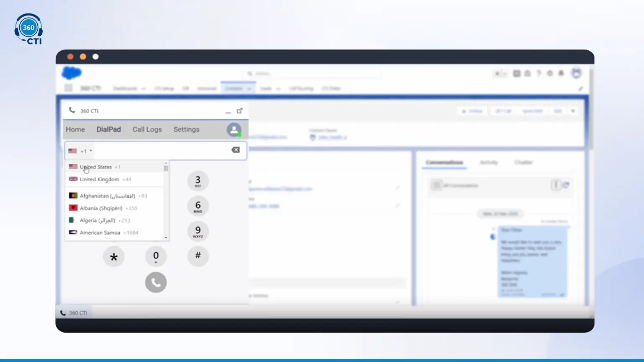Image resolution: width=644 pixels, height=362 pixels.
Task: Click the Edit button on record
Action: click(x=558, y=111)
